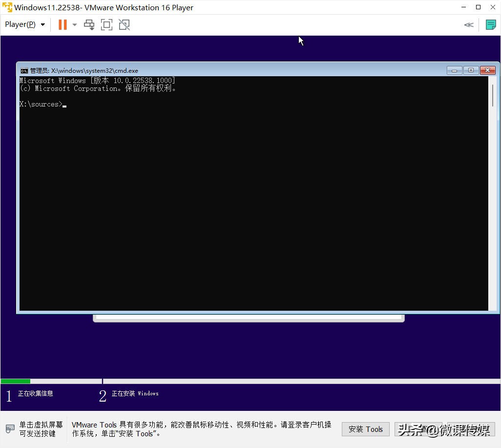This screenshot has height=448, width=501.
Task: Click the Send Ctrl+Alt+Del toolbar icon
Action: [x=89, y=24]
